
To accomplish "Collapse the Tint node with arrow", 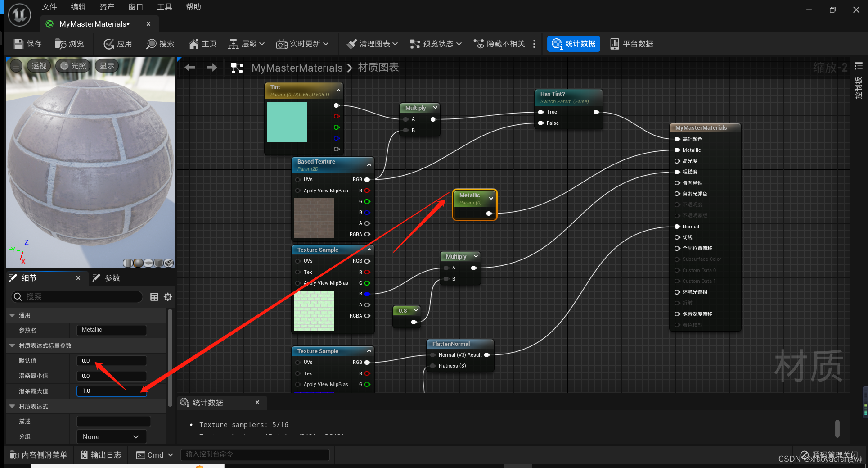I will tap(338, 90).
